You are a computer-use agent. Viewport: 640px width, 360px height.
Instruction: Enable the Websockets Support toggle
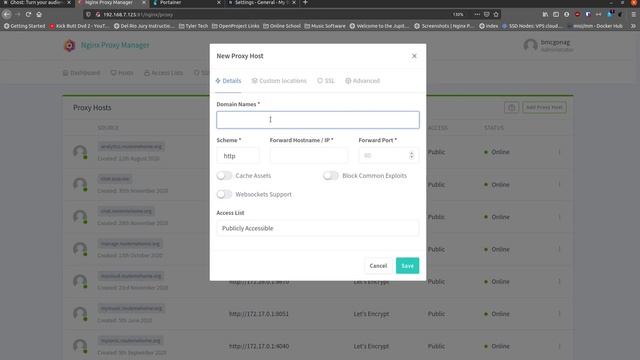224,194
